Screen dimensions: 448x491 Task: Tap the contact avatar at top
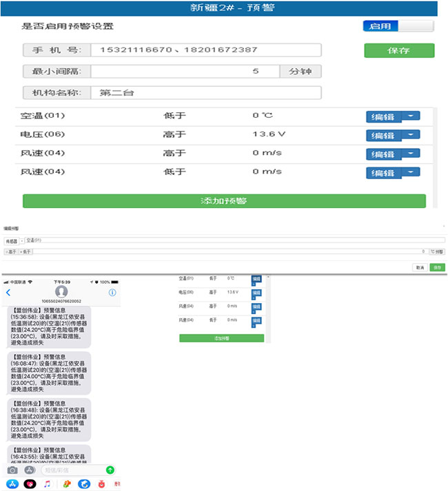(x=61, y=291)
